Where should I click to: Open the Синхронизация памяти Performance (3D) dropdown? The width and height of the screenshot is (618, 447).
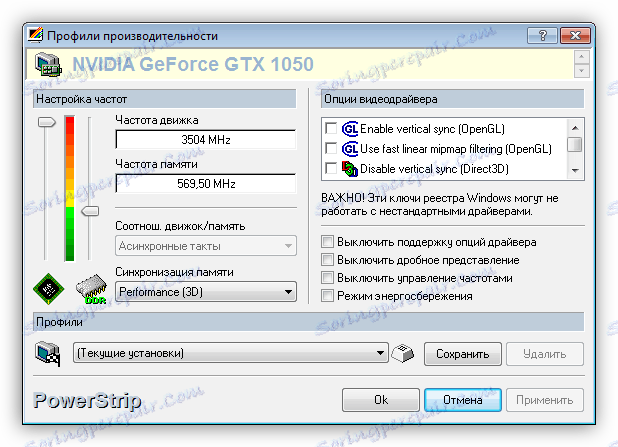(206, 292)
